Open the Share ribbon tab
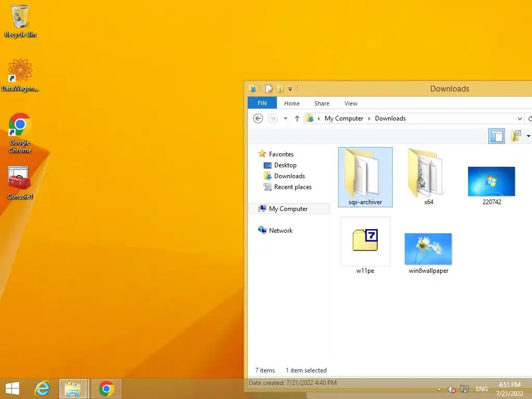 tap(322, 103)
